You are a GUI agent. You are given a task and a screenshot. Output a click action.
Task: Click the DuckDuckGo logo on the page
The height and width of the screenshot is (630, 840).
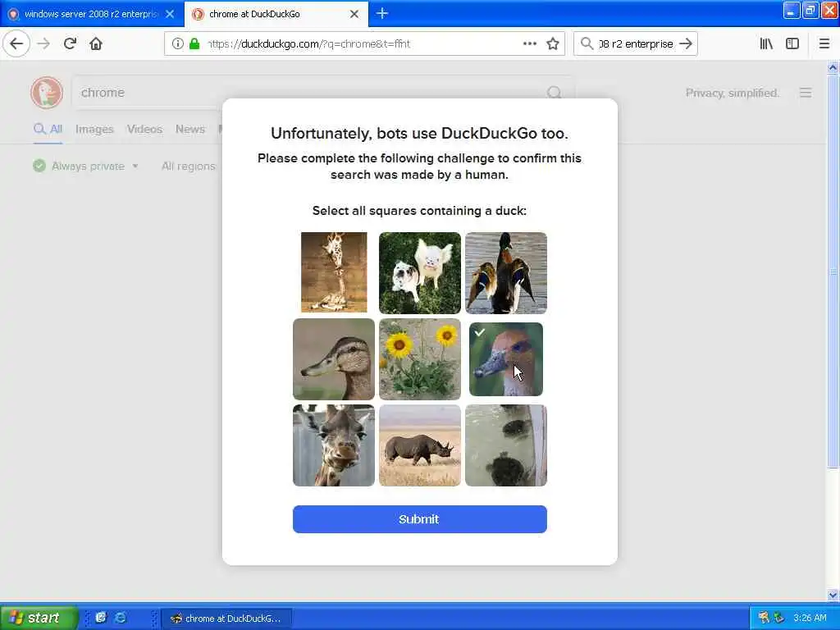(47, 93)
